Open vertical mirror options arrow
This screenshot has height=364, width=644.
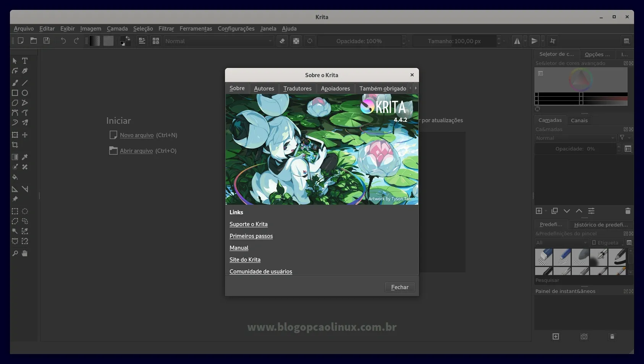[x=542, y=41]
